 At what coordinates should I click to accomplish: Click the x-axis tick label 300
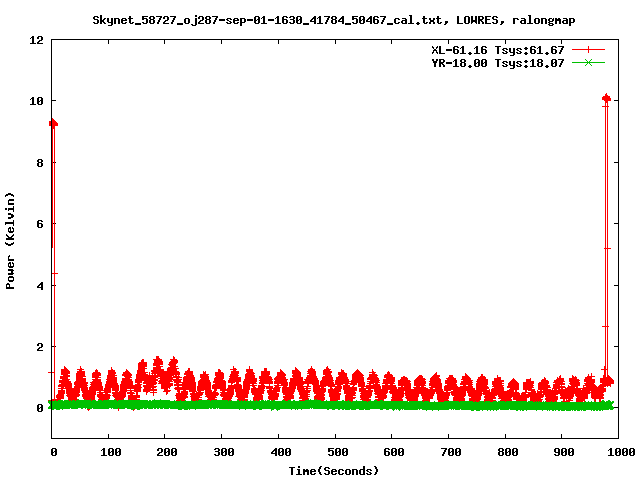point(224,452)
